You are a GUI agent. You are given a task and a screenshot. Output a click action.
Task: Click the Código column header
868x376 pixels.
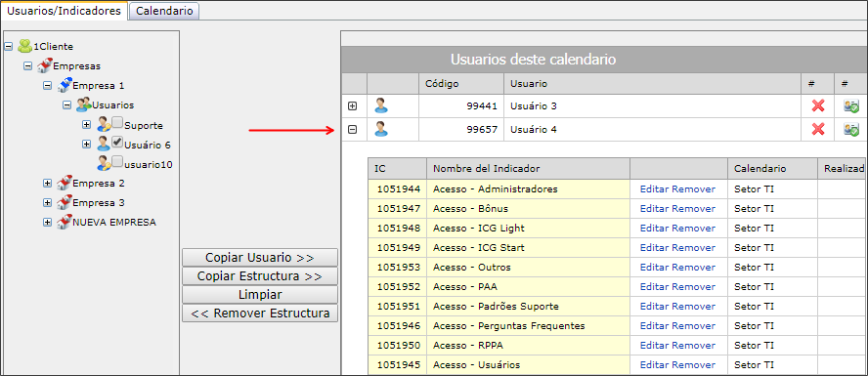point(461,84)
